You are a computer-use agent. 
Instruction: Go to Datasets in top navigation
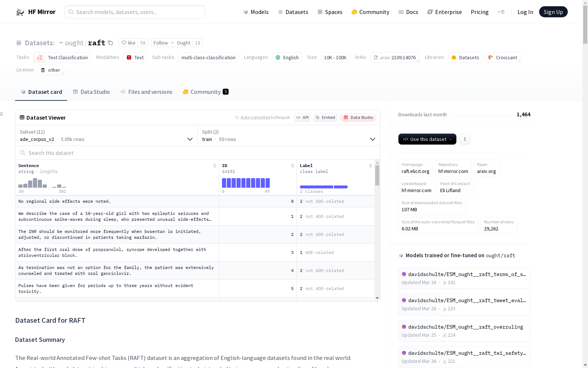point(293,12)
